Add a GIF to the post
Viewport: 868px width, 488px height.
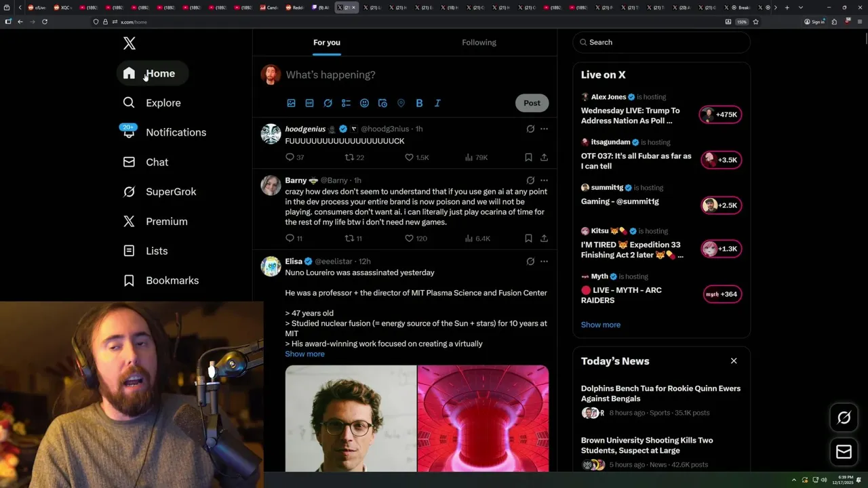pyautogui.click(x=309, y=103)
